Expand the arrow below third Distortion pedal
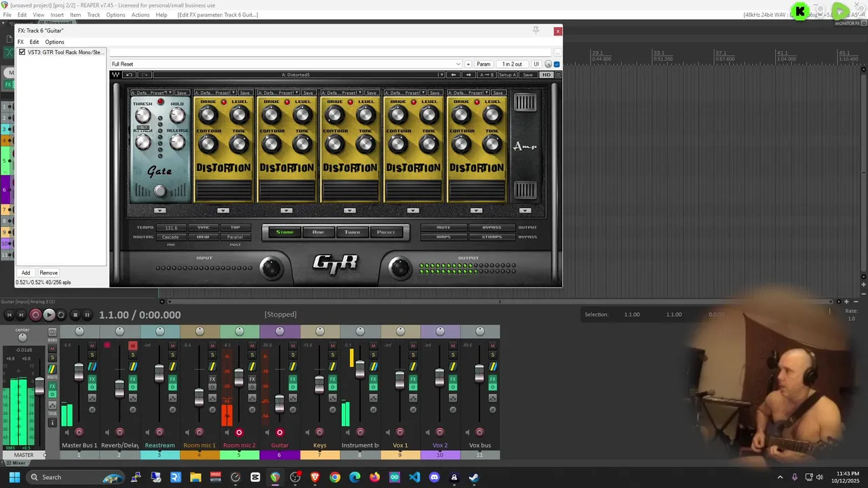Image resolution: width=868 pixels, height=488 pixels. 349,211
